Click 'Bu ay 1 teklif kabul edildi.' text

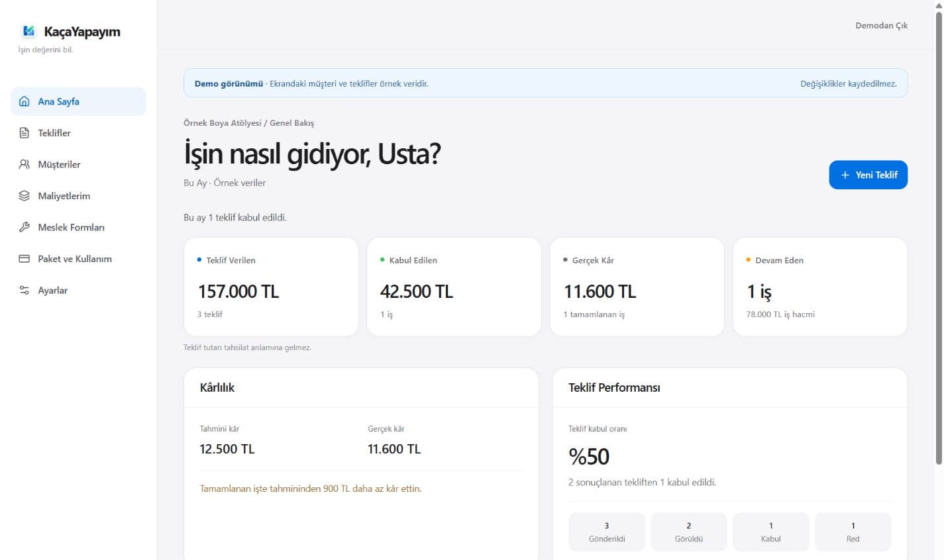tap(235, 217)
